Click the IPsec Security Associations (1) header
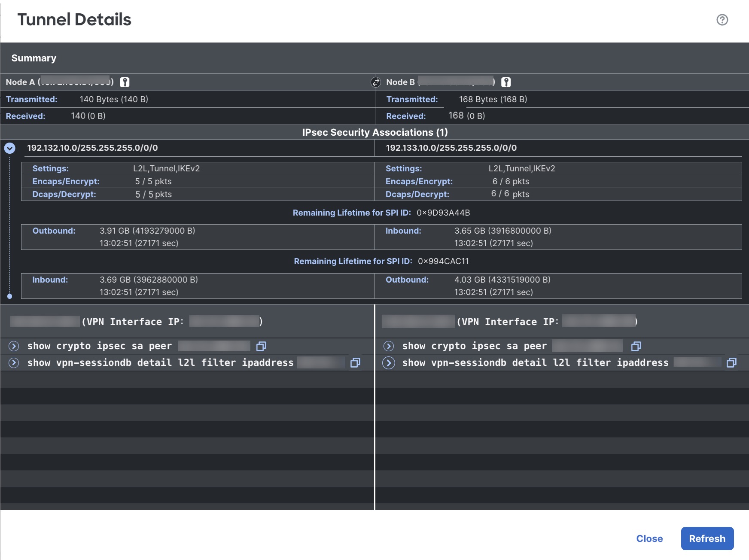Screen dimensions: 749x560 click(374, 132)
